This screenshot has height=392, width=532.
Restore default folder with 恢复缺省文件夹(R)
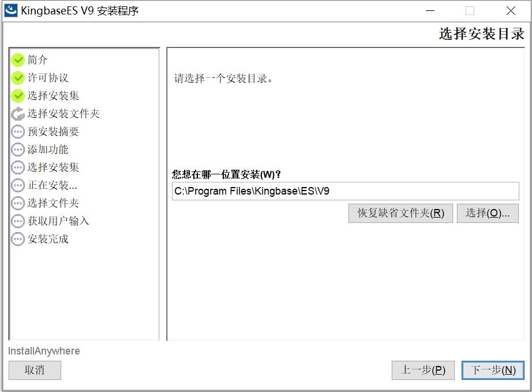[400, 213]
